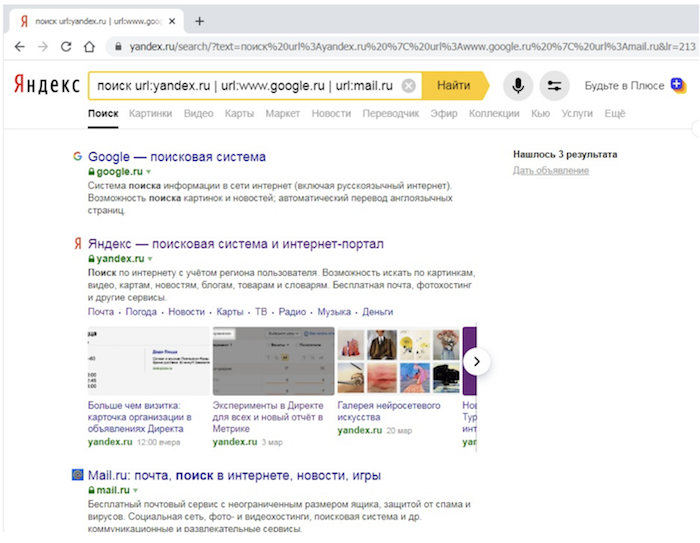The width and height of the screenshot is (700, 543).
Task: Expand the google.ru dropdown arrow
Action: tap(149, 172)
